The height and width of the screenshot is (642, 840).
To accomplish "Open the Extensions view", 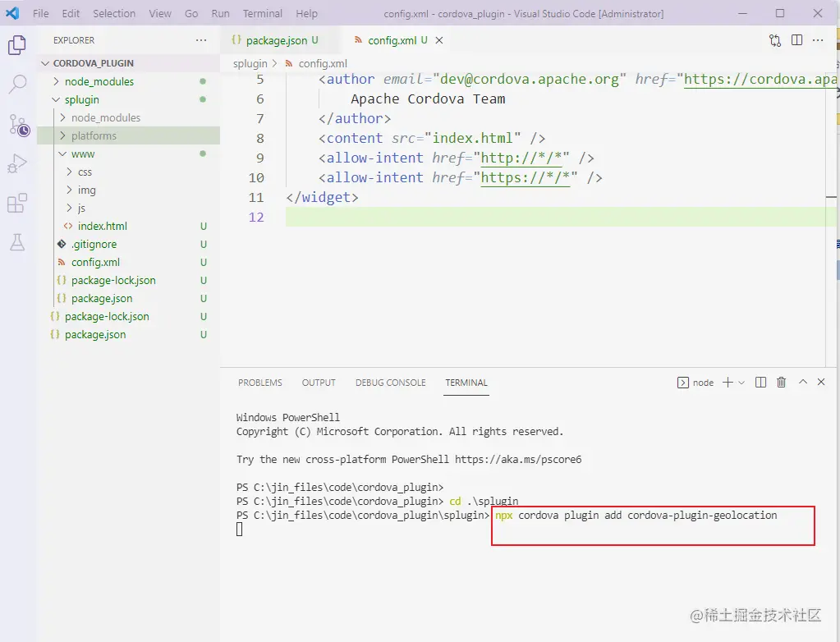I will [x=17, y=203].
